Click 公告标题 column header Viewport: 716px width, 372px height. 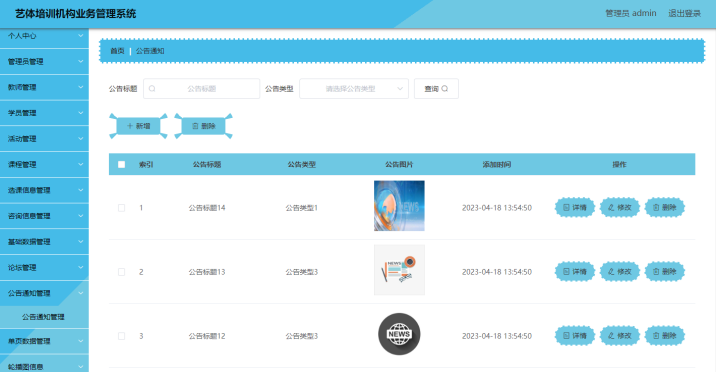coord(207,164)
